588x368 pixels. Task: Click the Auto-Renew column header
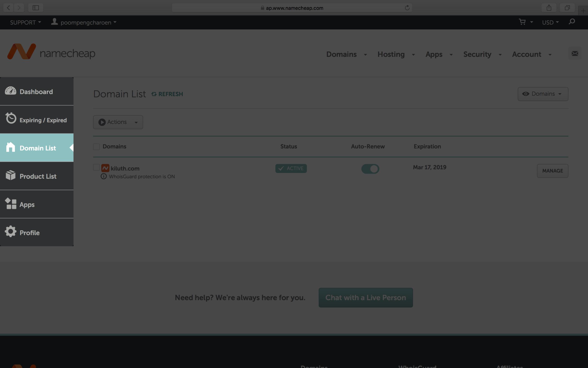pyautogui.click(x=368, y=146)
